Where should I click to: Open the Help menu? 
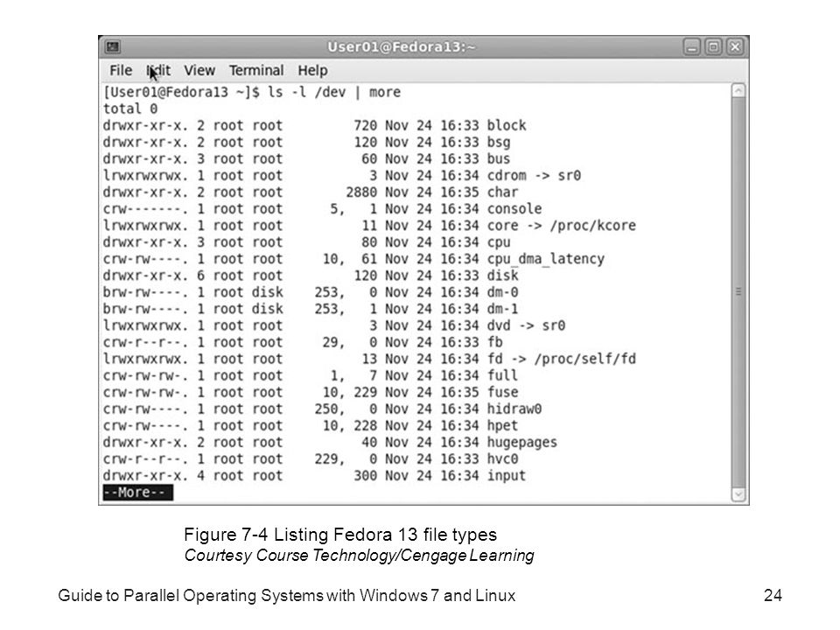(312, 70)
